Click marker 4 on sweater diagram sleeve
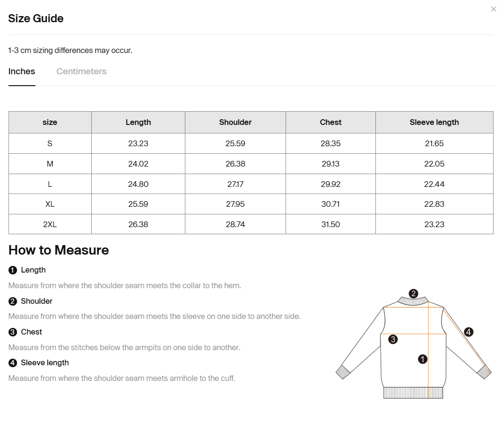504x432 pixels. coord(469,332)
